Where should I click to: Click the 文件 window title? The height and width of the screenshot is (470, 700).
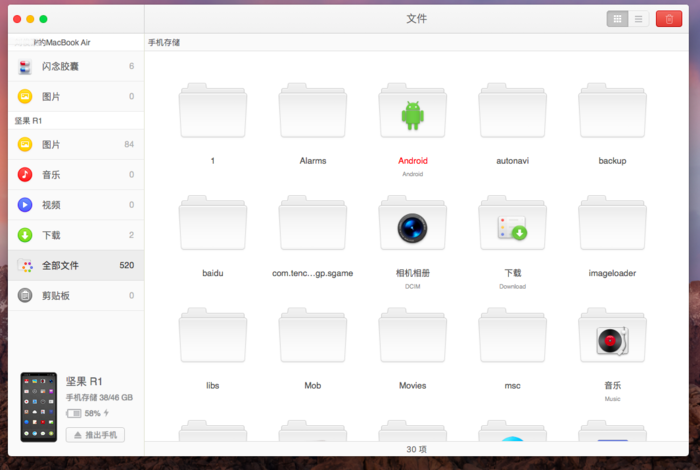(x=417, y=18)
